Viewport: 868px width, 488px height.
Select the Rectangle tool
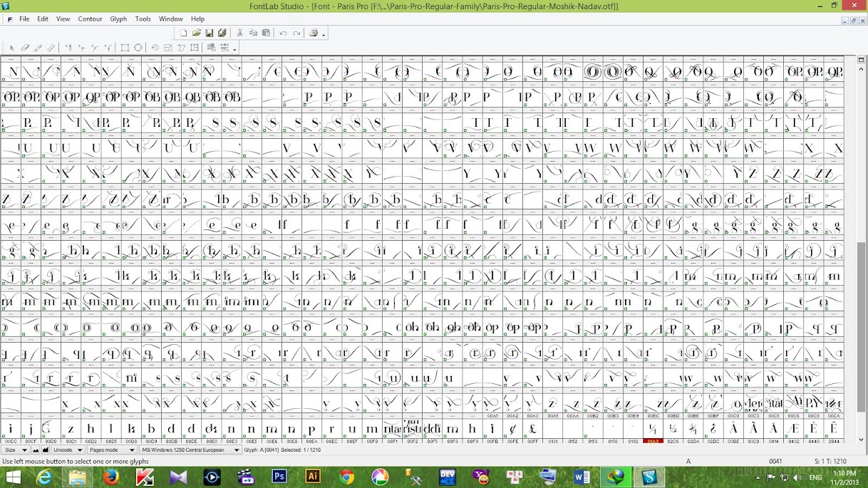(125, 48)
